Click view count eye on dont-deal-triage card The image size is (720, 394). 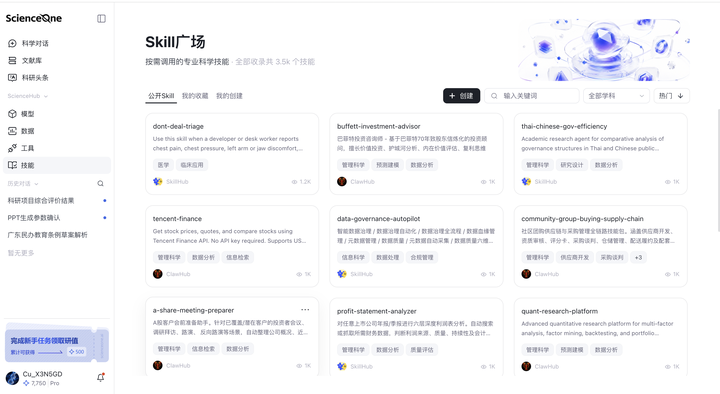tap(294, 182)
